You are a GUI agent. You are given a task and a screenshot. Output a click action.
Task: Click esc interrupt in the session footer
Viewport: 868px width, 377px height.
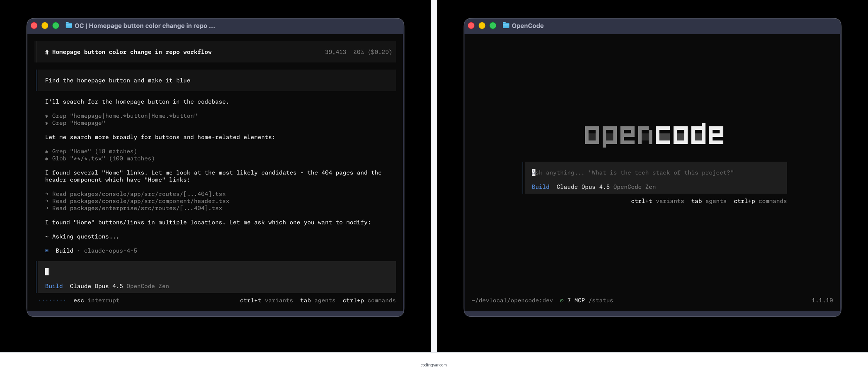[96, 300]
